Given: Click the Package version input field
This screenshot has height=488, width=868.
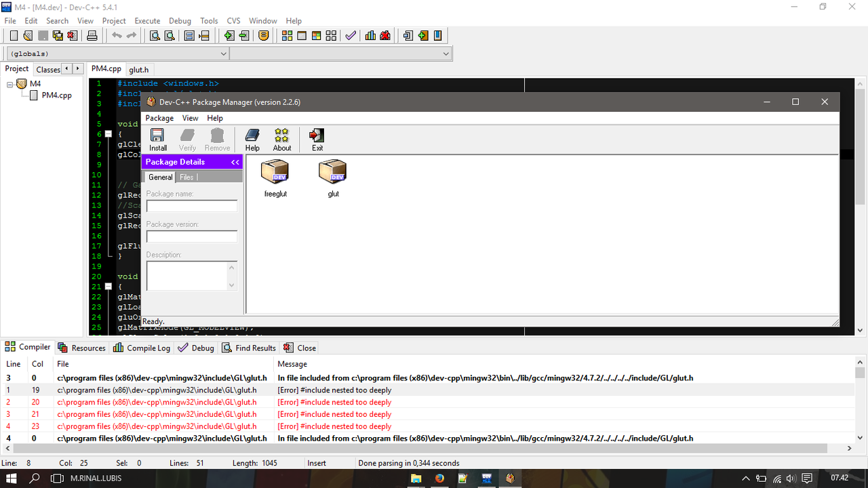Looking at the screenshot, I should [x=192, y=237].
